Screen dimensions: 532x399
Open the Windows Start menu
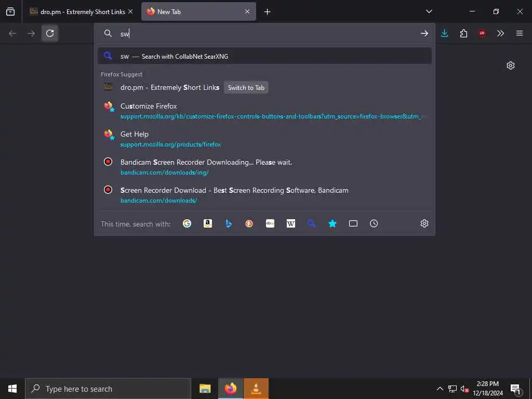(x=12, y=389)
